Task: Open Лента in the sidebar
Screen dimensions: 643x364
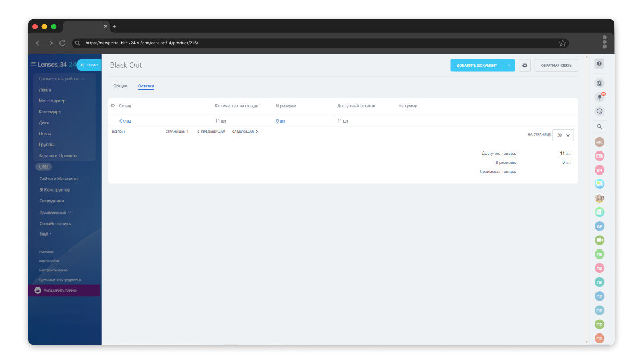Action: pos(45,89)
